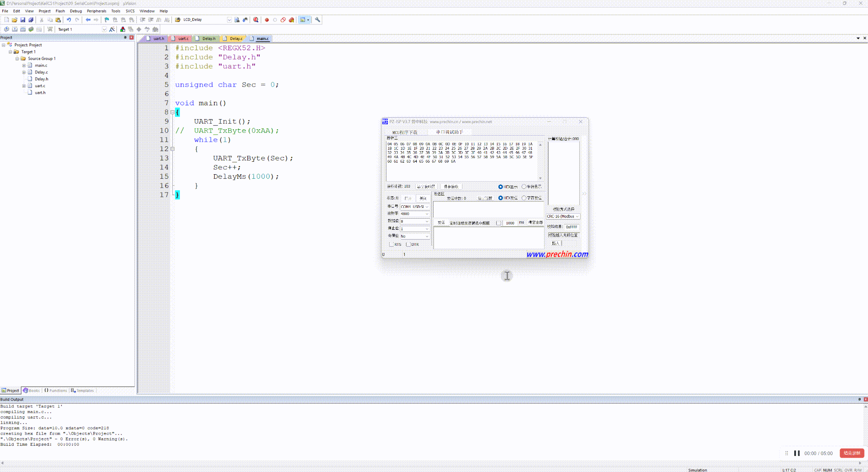Build the target files
Screen dimensions: 868x472
click(x=15, y=29)
